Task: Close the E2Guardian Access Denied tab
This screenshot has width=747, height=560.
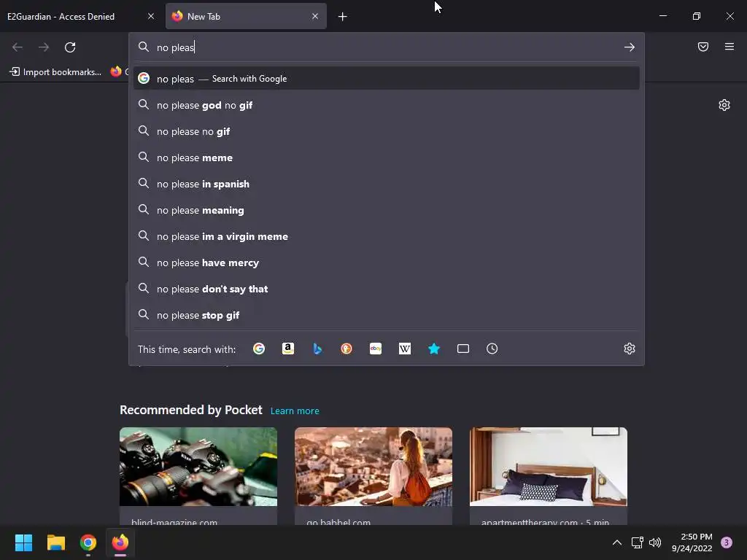Action: pyautogui.click(x=151, y=16)
